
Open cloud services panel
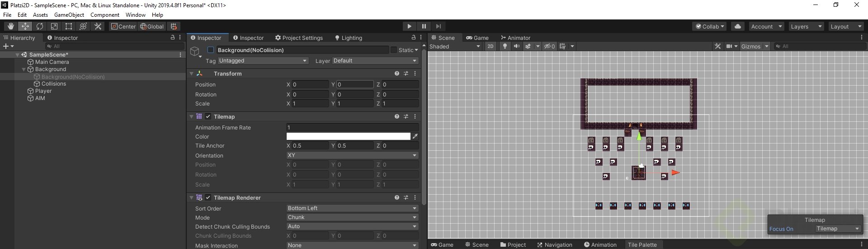[x=737, y=26]
